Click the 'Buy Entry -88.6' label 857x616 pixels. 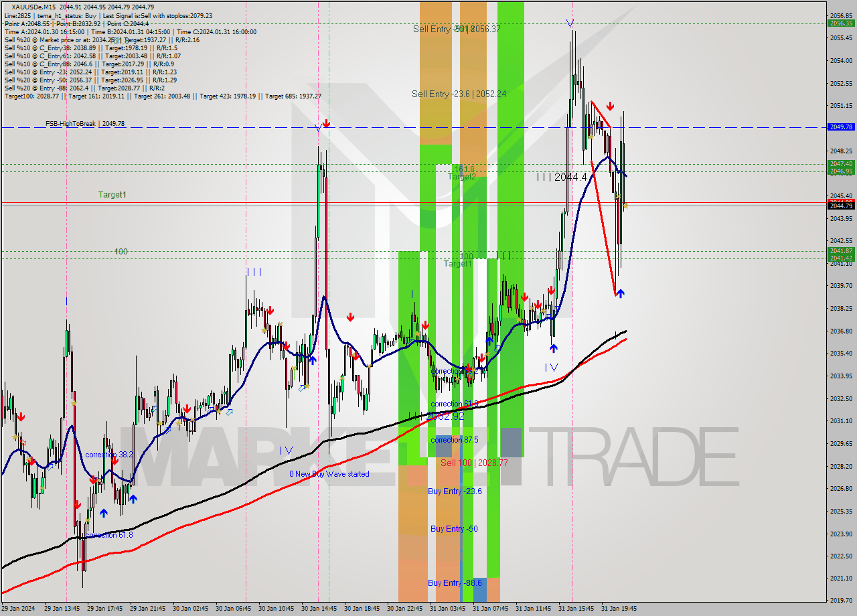pos(455,583)
